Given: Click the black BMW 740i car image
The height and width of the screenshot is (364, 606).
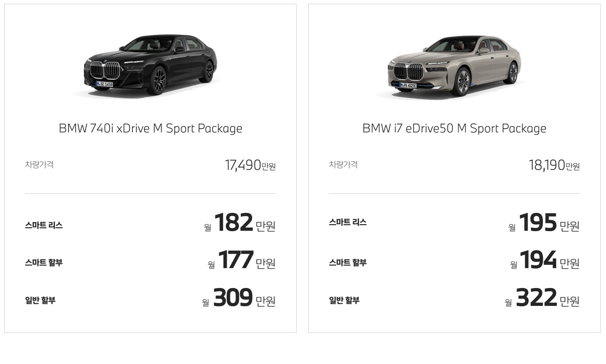Looking at the screenshot, I should coord(150,66).
